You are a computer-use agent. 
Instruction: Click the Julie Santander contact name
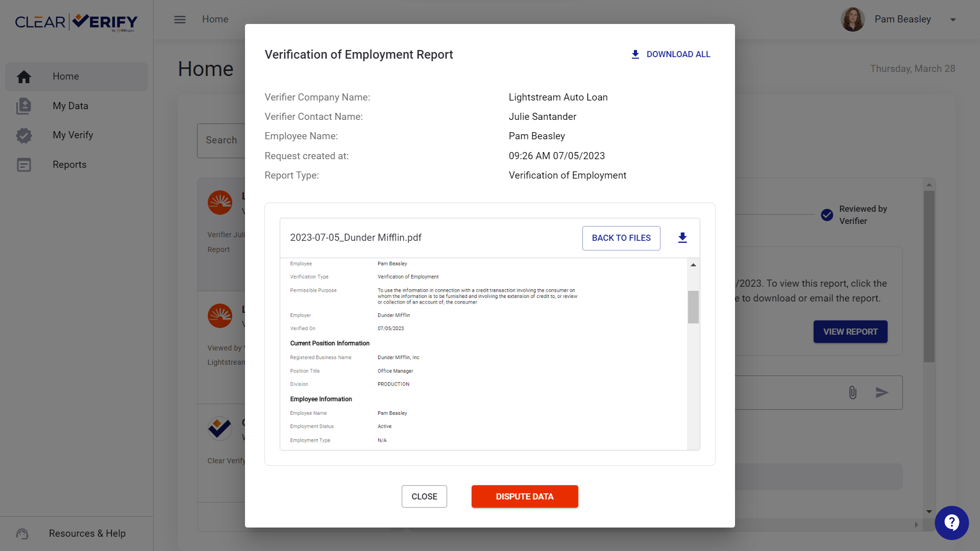coord(542,117)
